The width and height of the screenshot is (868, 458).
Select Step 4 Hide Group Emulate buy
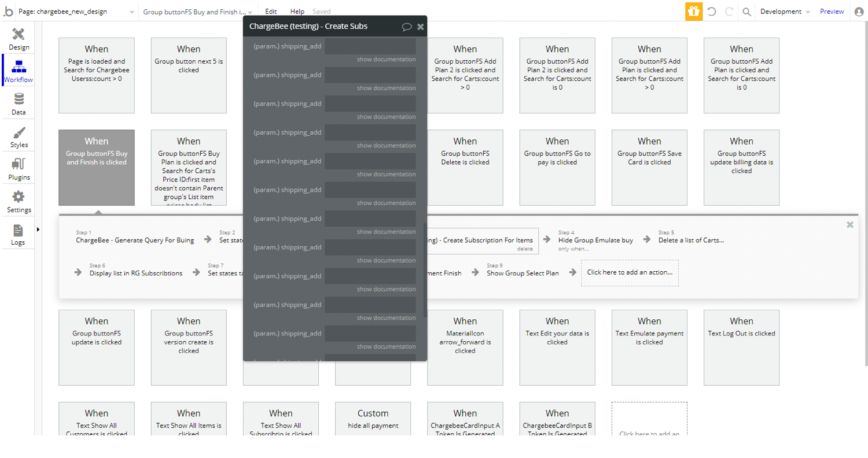coord(595,240)
